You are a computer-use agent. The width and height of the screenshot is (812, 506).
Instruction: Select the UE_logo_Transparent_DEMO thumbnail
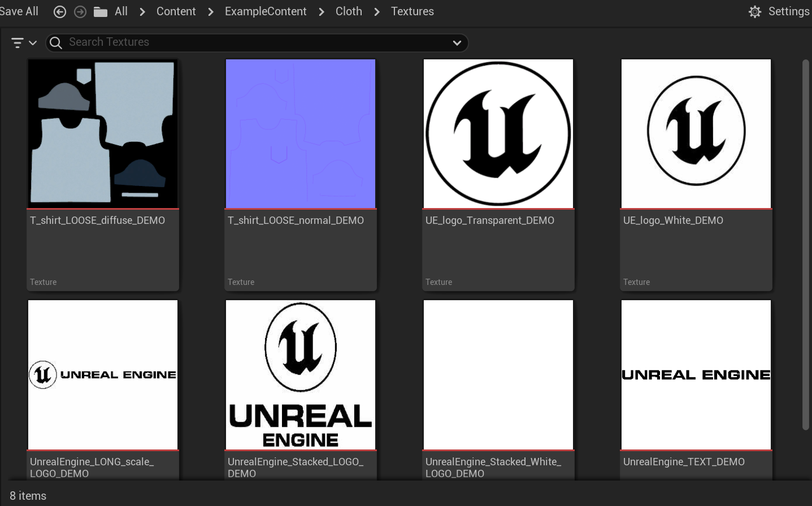coord(498,133)
